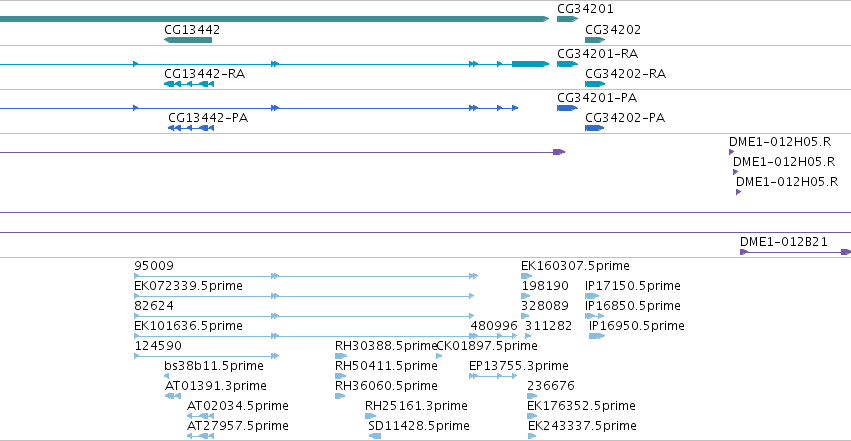Click the EK160307.5prime EST label
This screenshot has width=851, height=441.
(575, 266)
